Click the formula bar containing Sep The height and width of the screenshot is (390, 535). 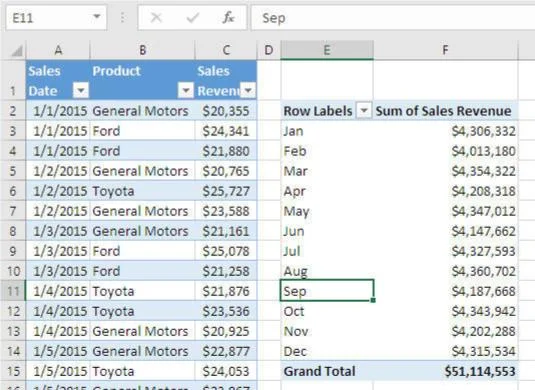[393, 18]
